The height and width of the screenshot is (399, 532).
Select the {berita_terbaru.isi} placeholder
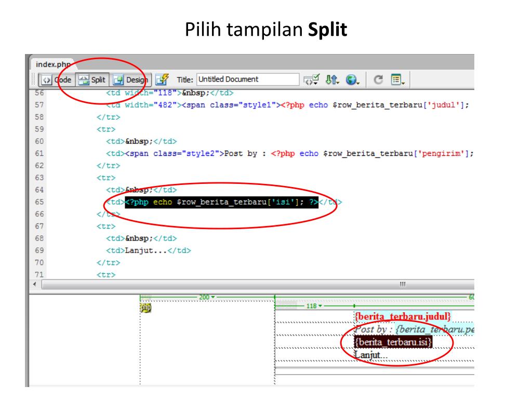click(x=393, y=342)
